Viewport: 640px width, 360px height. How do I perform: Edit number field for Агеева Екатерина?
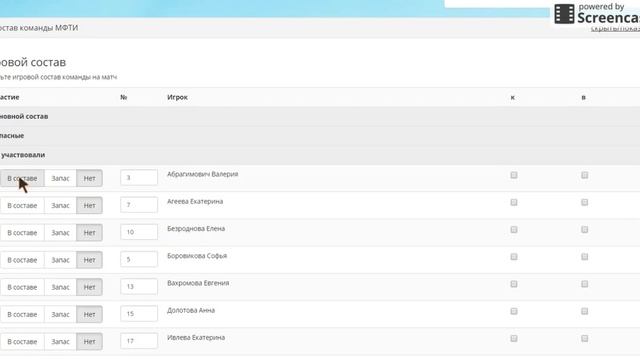coord(139,205)
